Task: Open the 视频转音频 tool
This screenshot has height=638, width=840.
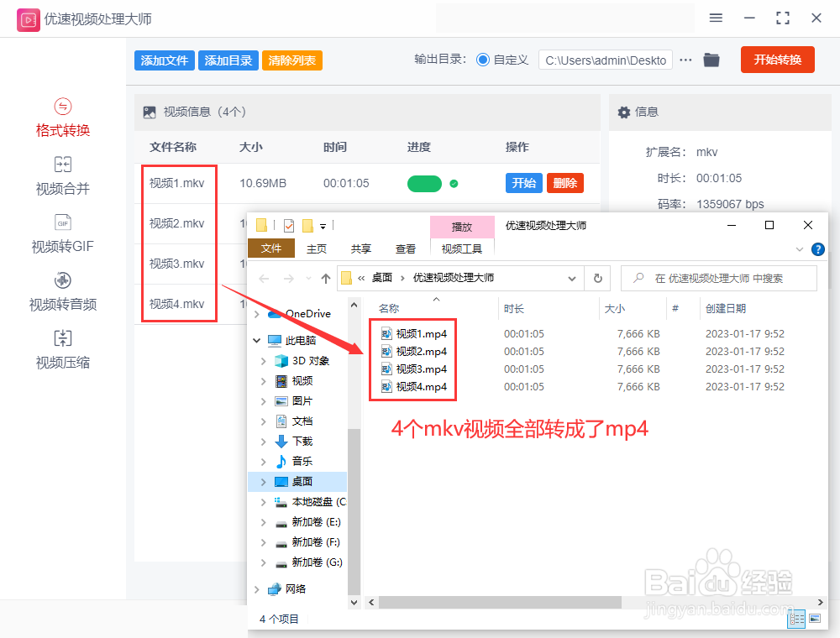Action: click(62, 292)
